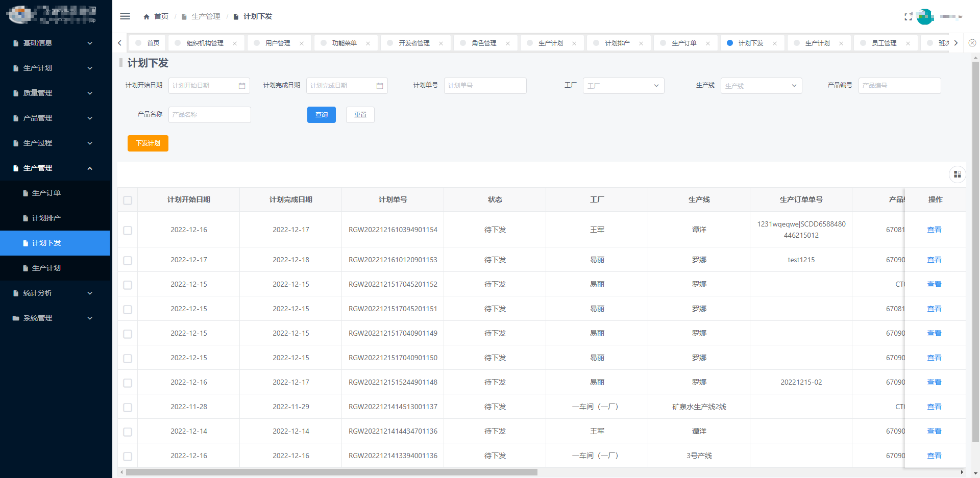
Task: Click the 系统管理 sidebar folder icon
Action: (x=16, y=318)
